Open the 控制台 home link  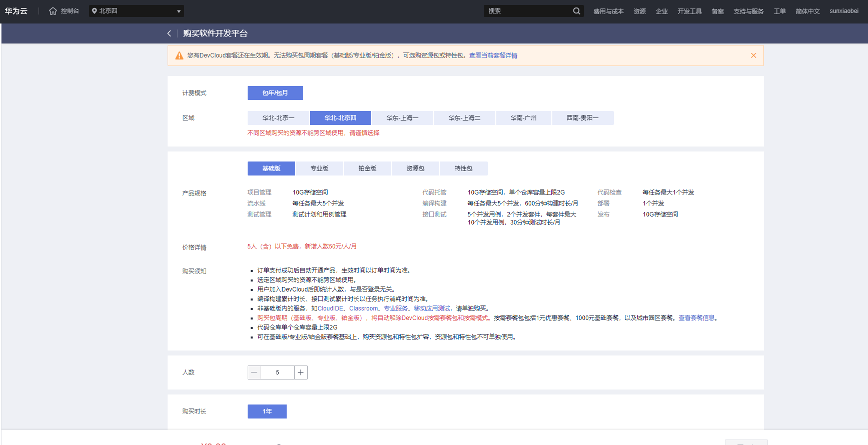[64, 11]
